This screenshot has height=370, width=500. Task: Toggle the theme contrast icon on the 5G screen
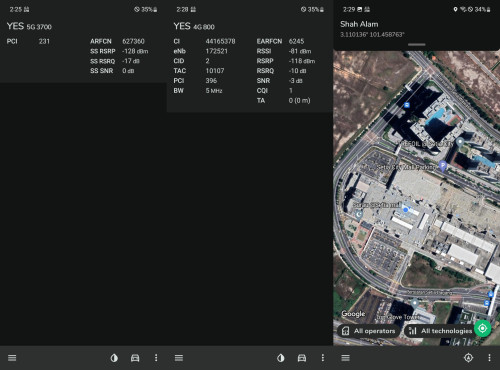[x=114, y=358]
